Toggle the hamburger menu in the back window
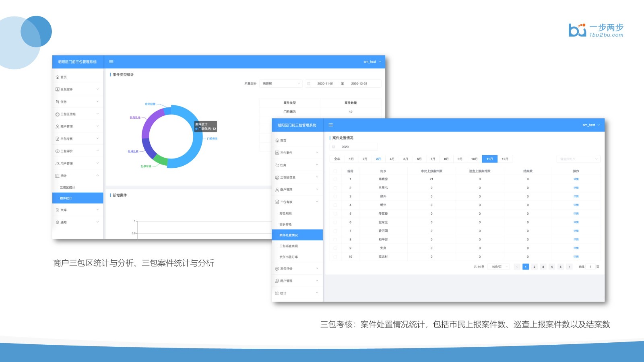The height and width of the screenshot is (362, 644). coord(111,62)
